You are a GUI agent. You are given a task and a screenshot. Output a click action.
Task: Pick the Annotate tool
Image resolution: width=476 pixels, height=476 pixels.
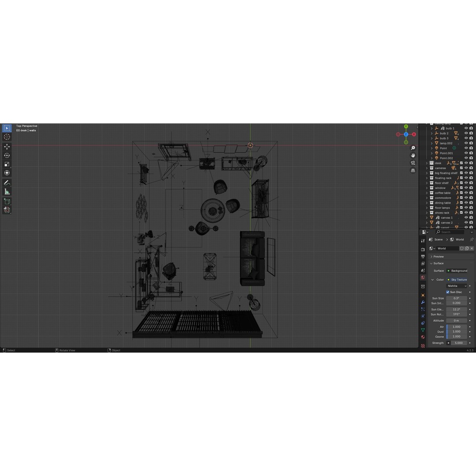click(x=7, y=182)
